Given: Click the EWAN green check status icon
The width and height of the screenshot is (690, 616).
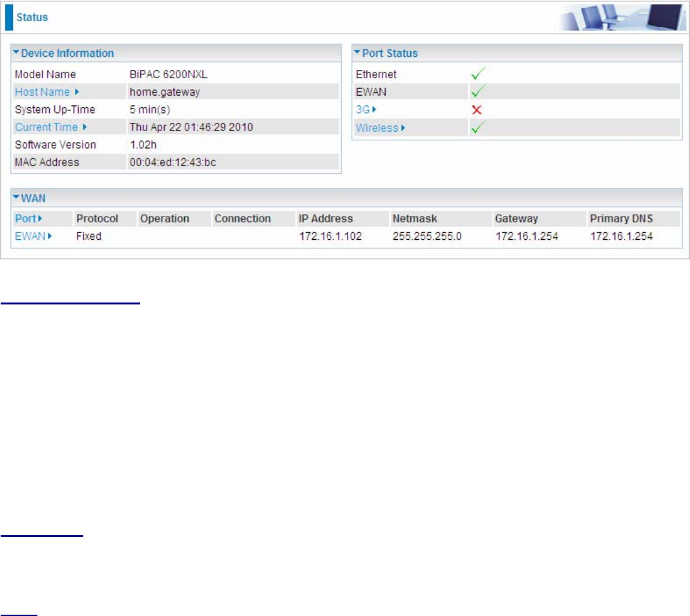Looking at the screenshot, I should pyautogui.click(x=478, y=92).
